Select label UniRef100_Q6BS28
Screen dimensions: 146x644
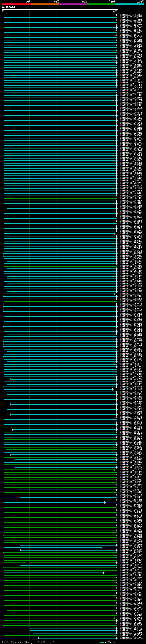[x=131, y=369]
